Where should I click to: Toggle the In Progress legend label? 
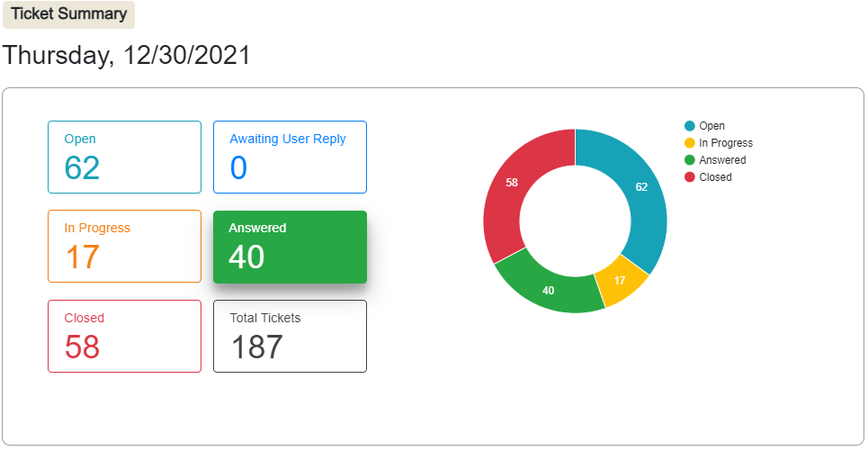click(x=725, y=143)
